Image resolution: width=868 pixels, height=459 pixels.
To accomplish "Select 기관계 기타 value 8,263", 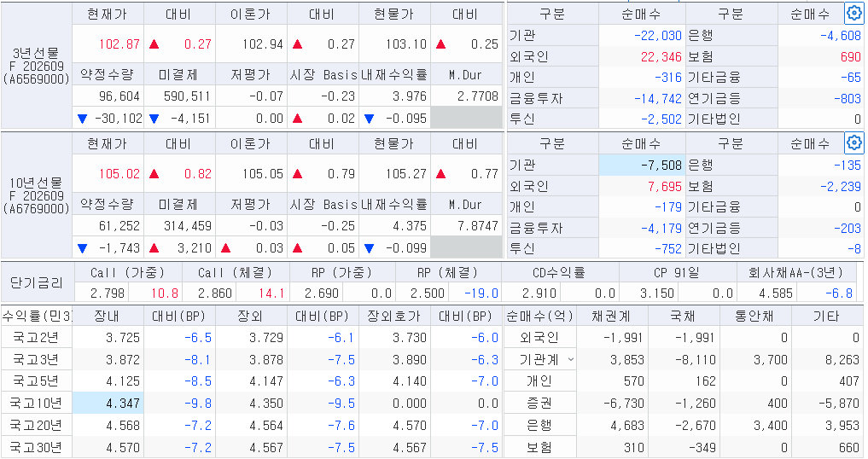I will (842, 360).
